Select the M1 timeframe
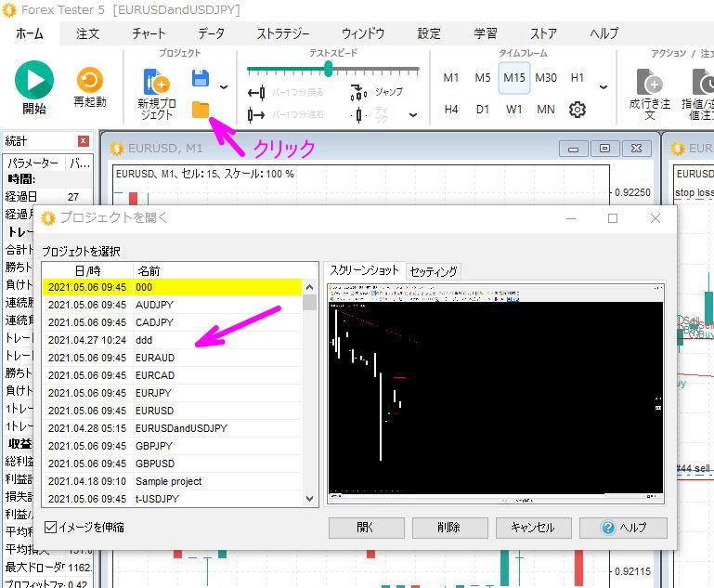 pos(451,78)
